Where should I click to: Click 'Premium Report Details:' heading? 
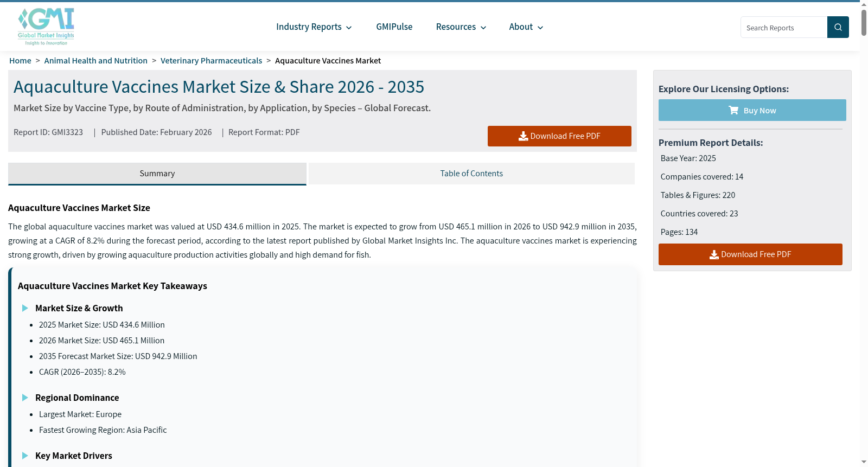click(x=711, y=143)
